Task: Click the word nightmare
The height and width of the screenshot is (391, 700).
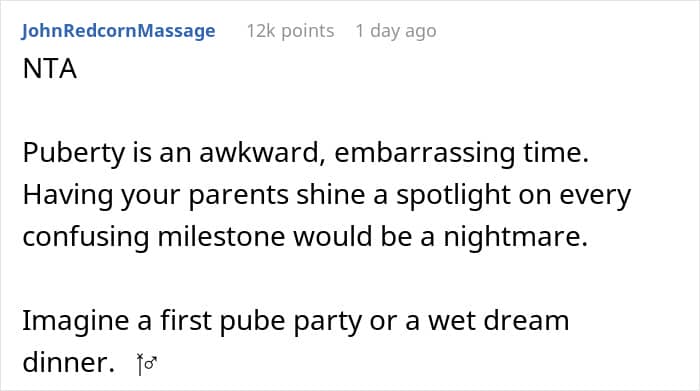Action: click(x=516, y=237)
